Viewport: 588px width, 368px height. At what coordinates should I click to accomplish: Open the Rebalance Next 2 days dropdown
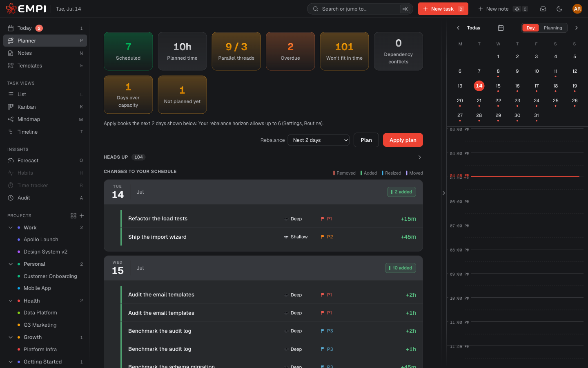[318, 140]
